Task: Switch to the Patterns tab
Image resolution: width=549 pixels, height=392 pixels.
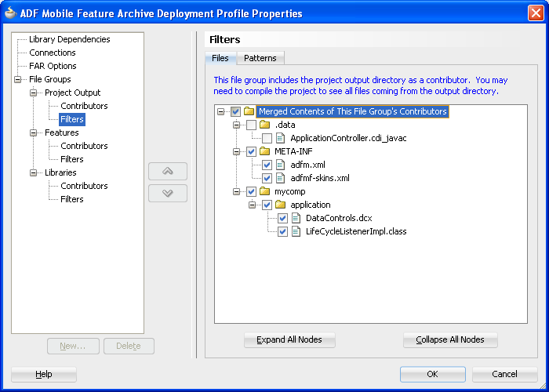Action: click(260, 58)
